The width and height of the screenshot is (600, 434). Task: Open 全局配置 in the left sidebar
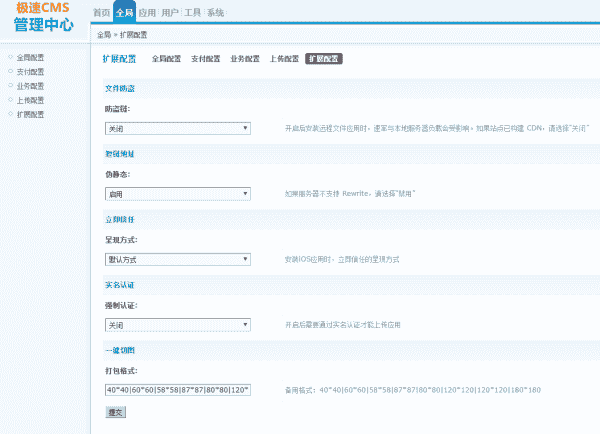[x=30, y=57]
